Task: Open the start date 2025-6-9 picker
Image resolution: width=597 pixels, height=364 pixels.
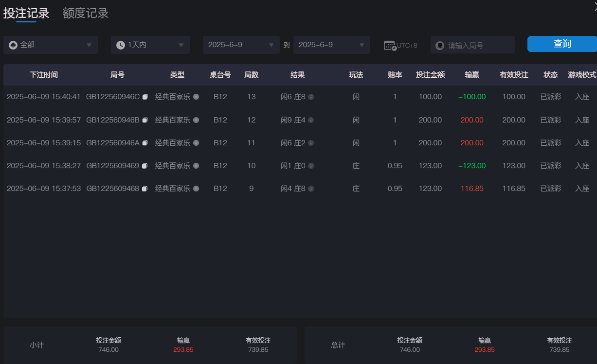Action: (x=241, y=45)
